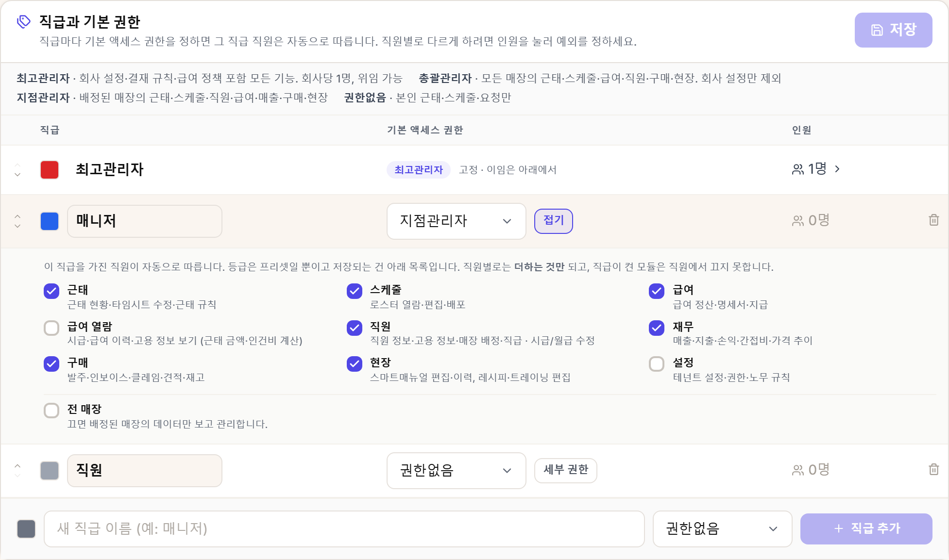949x560 pixels.
Task: Enable the 설정 permission checkbox
Action: click(657, 364)
